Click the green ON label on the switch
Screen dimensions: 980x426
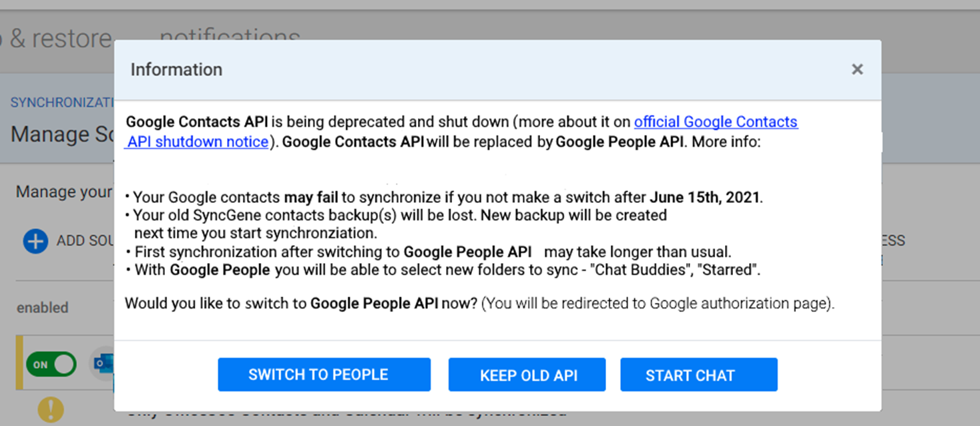(41, 364)
